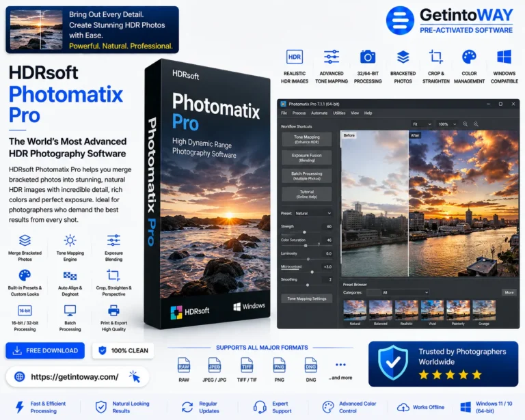Open the Utilities menu
This screenshot has height=420, width=525.
click(x=339, y=113)
